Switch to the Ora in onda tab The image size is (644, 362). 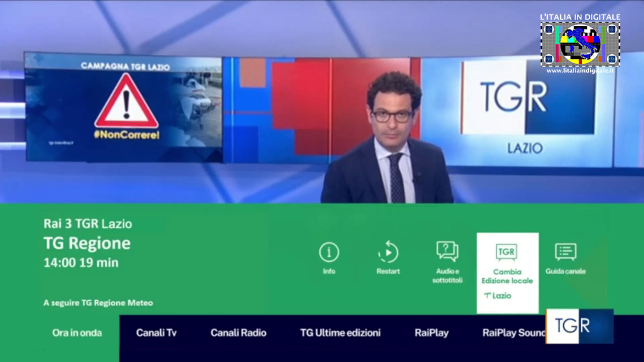click(x=77, y=333)
